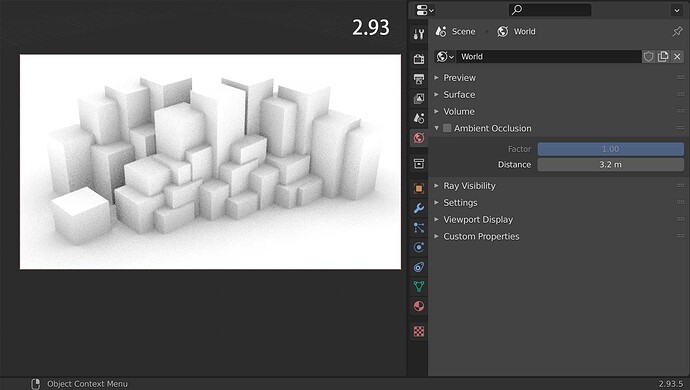Open the Texture properties checker tab

[x=419, y=331]
